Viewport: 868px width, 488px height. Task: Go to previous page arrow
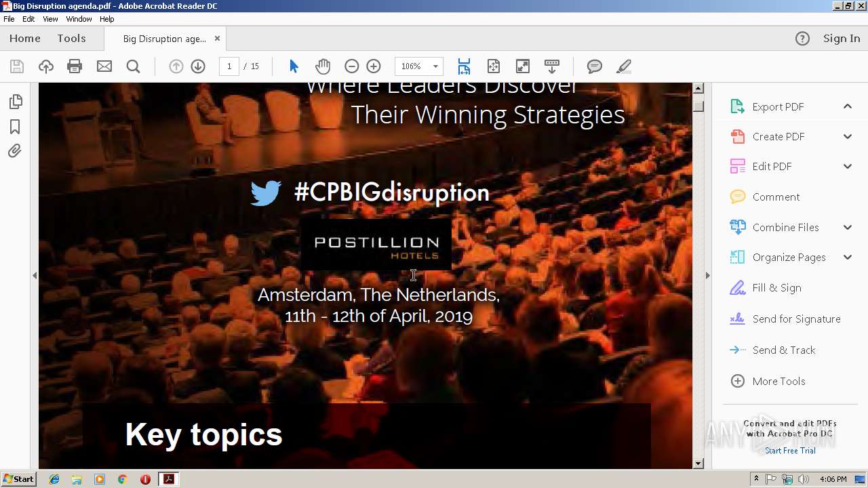176,66
